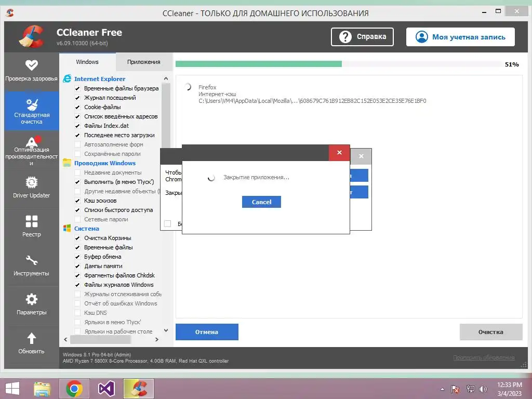Toggle 'Временные файлы браузера' checkbox
This screenshot has width=532, height=399.
tap(77, 88)
